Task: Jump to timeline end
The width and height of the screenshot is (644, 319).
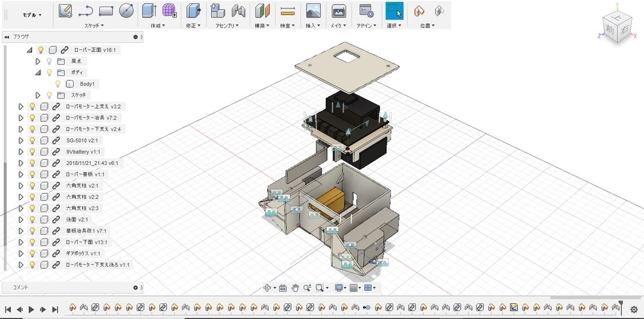Action: pos(55,310)
